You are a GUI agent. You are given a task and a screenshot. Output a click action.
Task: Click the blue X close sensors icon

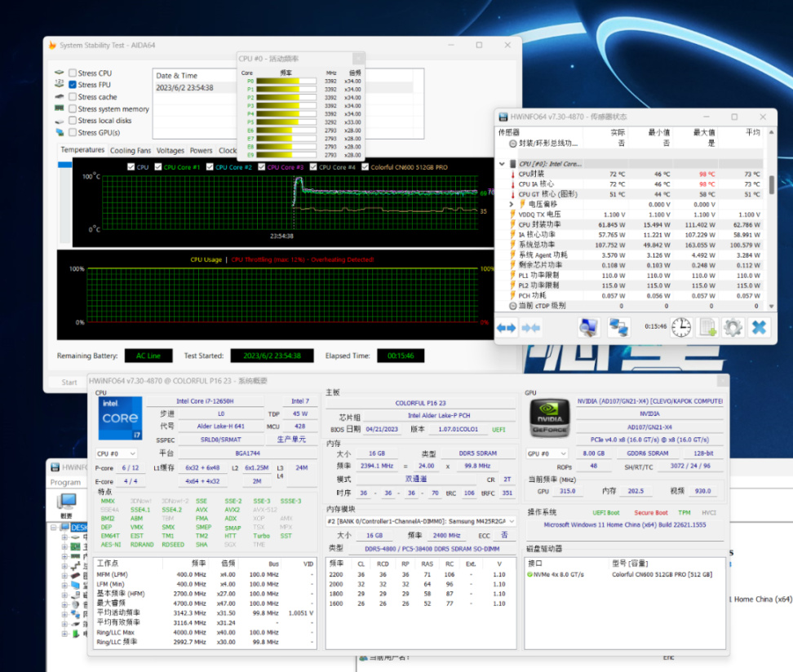coord(759,328)
